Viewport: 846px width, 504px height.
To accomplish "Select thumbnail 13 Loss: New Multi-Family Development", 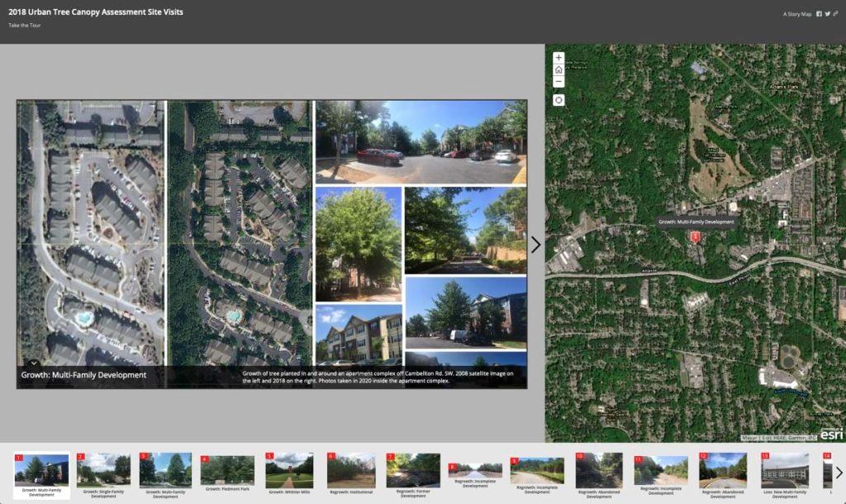I will [785, 475].
